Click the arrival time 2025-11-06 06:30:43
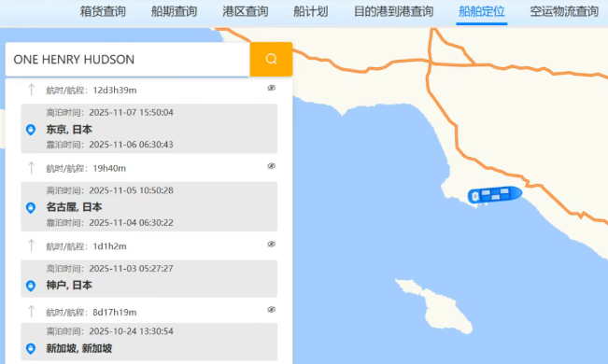Image resolution: width=608 pixels, height=364 pixels. [131, 145]
